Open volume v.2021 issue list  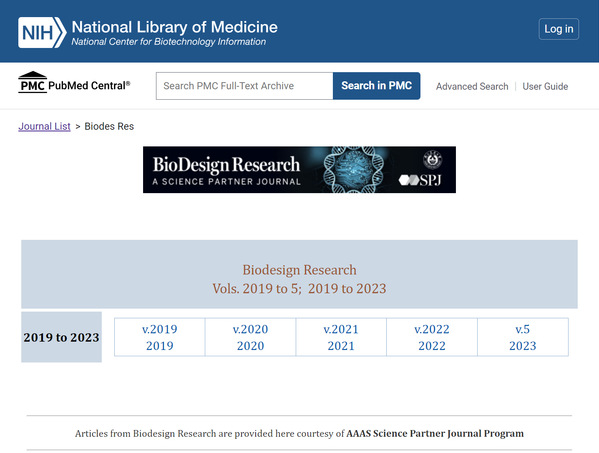coord(341,337)
